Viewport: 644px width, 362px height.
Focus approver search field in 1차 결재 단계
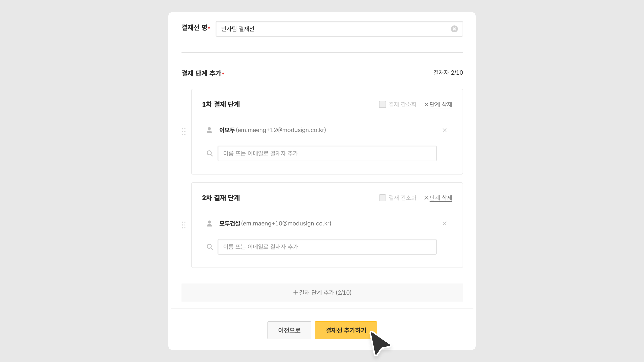click(x=327, y=153)
